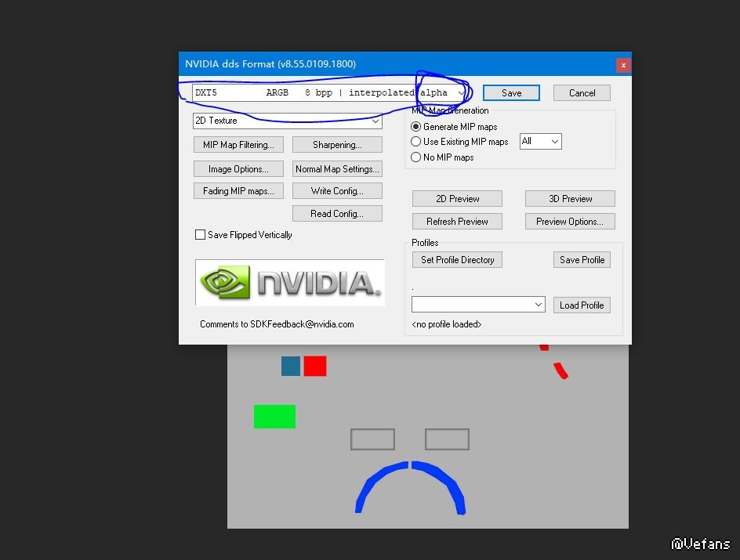Close the NVIDIA dds Format dialog

click(x=623, y=65)
